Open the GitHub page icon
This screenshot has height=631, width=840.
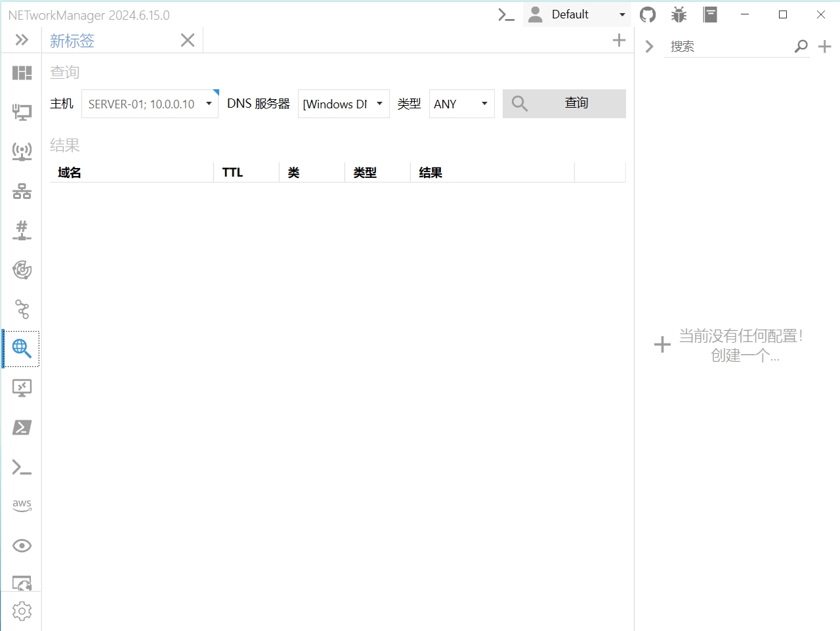pos(648,14)
